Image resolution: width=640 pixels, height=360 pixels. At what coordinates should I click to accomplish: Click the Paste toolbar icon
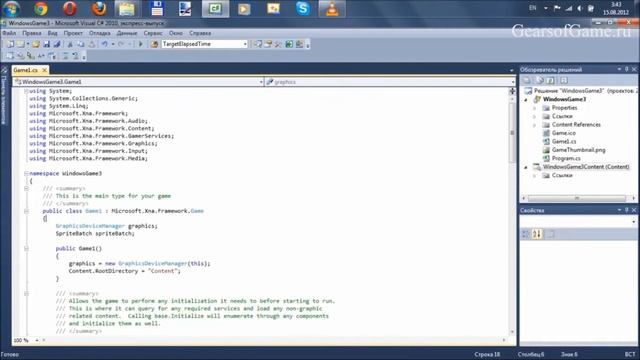point(92,44)
